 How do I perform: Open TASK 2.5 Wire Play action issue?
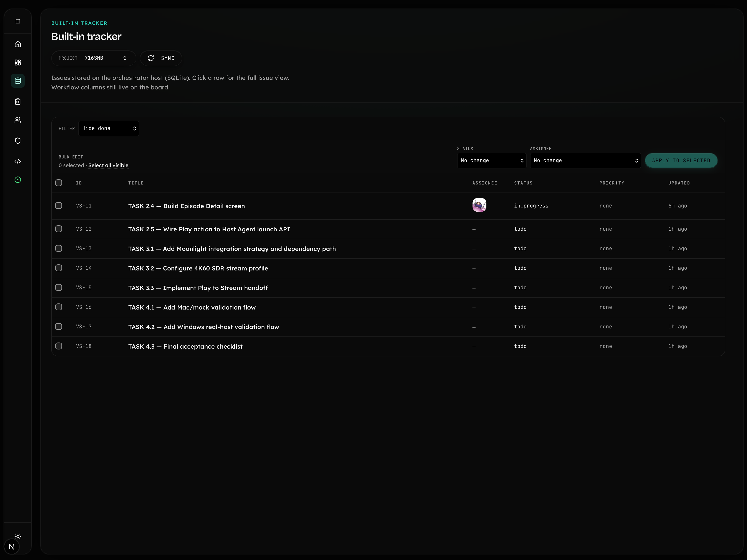[209, 229]
